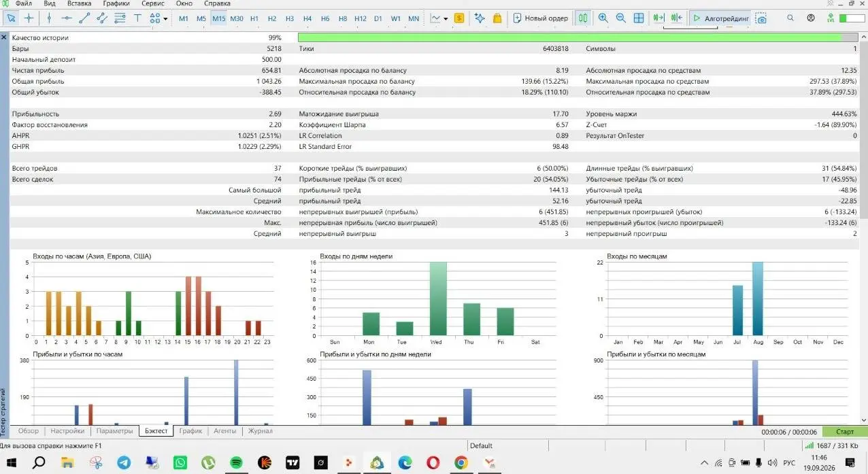868x474 pixels.
Task: Switch chart timeframe to W1
Action: point(396,18)
